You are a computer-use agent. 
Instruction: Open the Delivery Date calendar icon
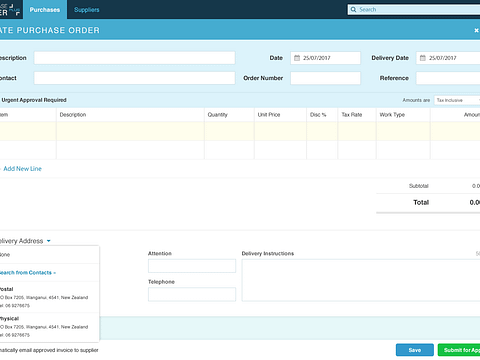423,58
